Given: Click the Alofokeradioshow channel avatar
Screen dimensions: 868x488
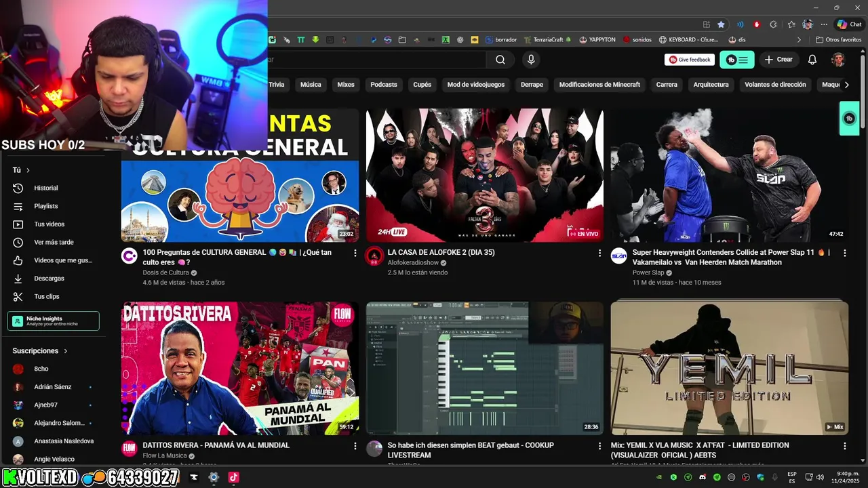Looking at the screenshot, I should 374,256.
